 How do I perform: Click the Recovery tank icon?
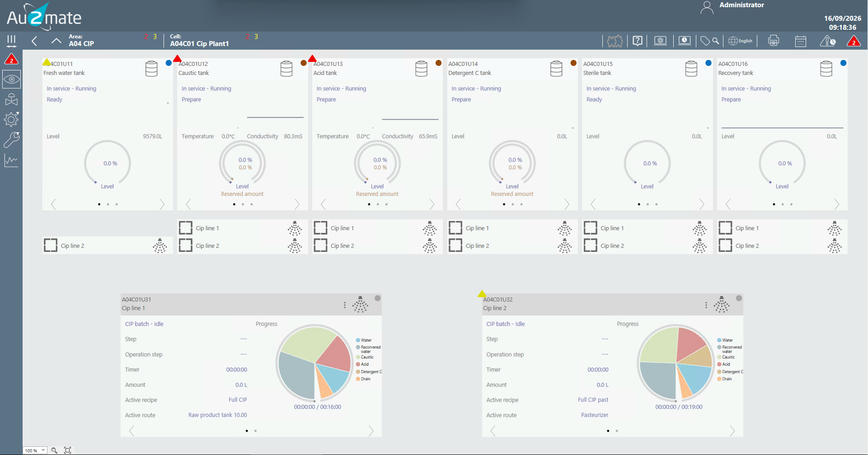826,69
